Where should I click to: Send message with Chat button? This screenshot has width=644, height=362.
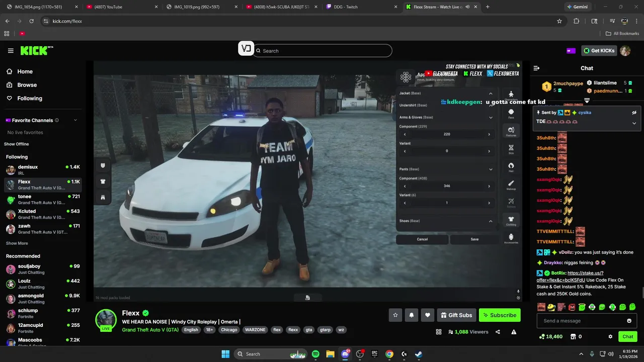(x=628, y=336)
